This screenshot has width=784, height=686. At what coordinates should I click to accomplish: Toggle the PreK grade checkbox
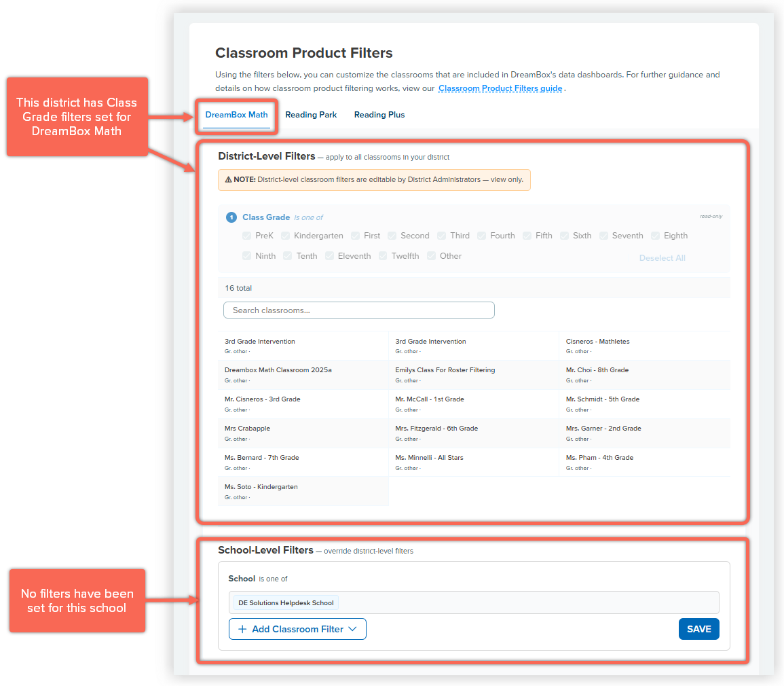[246, 236]
